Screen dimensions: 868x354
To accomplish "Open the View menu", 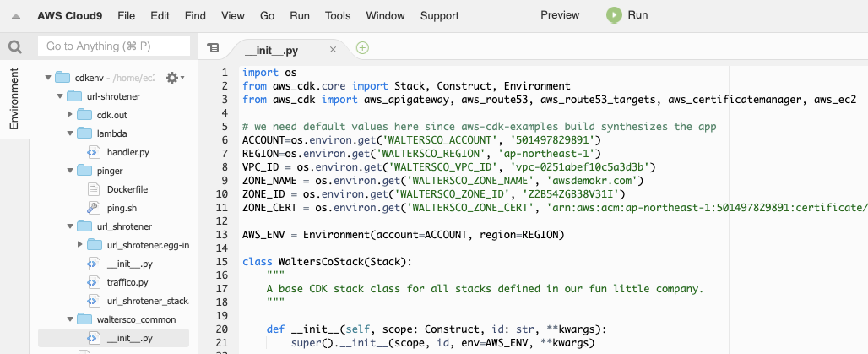I will (x=233, y=16).
